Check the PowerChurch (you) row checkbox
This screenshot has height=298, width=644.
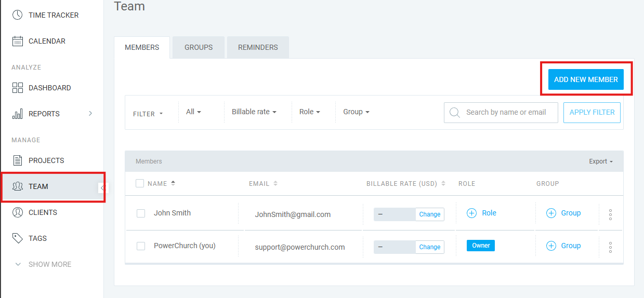pyautogui.click(x=141, y=246)
